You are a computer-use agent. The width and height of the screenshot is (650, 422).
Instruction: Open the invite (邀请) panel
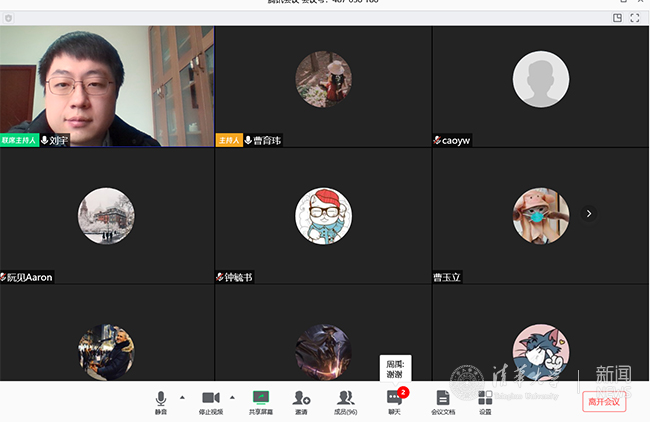[x=301, y=401]
